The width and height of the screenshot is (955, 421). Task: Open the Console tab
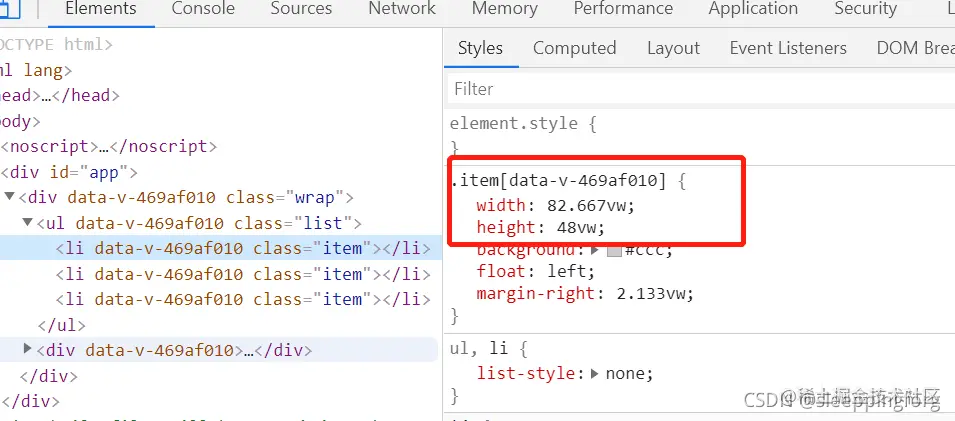tap(203, 9)
